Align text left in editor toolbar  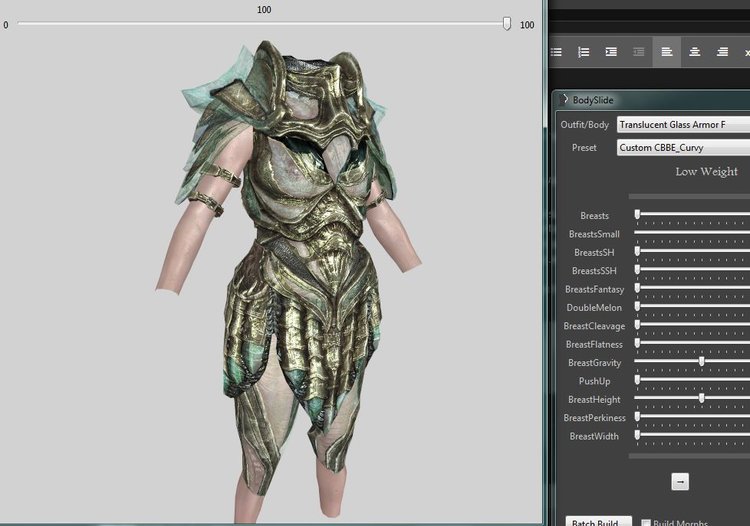click(666, 52)
